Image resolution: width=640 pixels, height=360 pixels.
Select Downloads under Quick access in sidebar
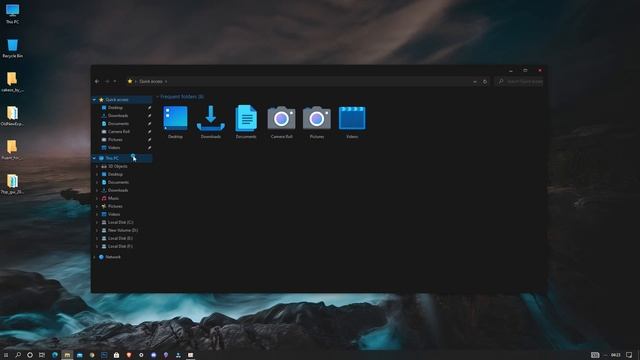pos(118,116)
